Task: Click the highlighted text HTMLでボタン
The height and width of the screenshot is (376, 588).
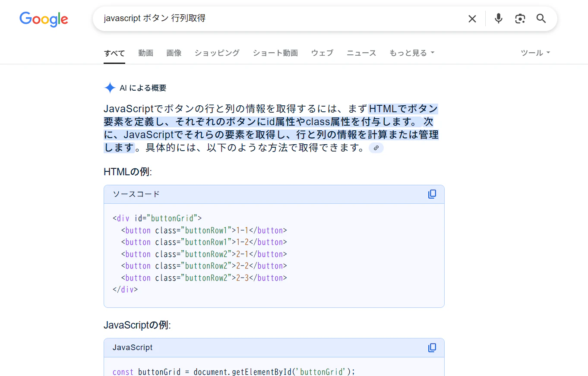Action: (x=404, y=108)
